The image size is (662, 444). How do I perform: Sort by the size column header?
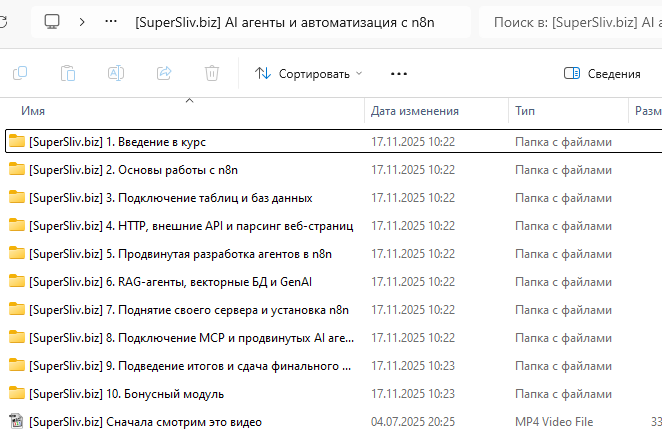[x=648, y=111]
